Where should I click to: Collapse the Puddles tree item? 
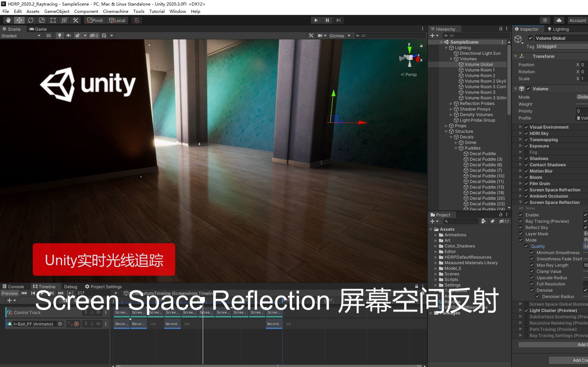456,148
